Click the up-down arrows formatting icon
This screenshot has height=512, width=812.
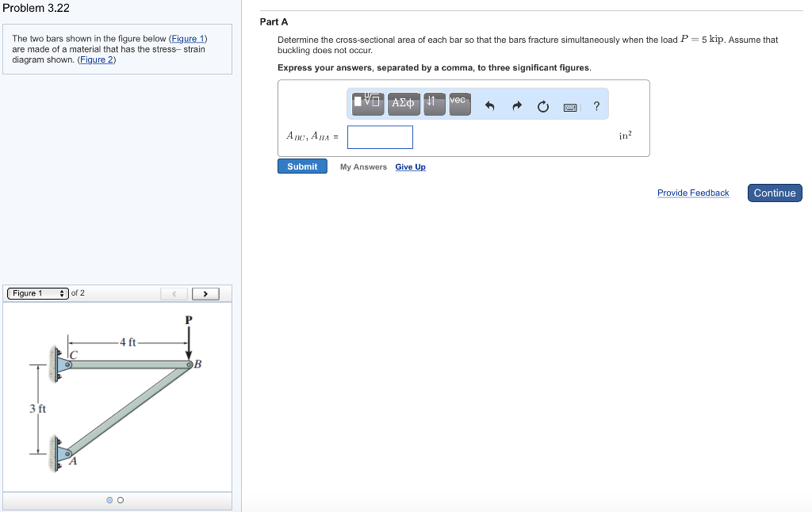(x=434, y=103)
